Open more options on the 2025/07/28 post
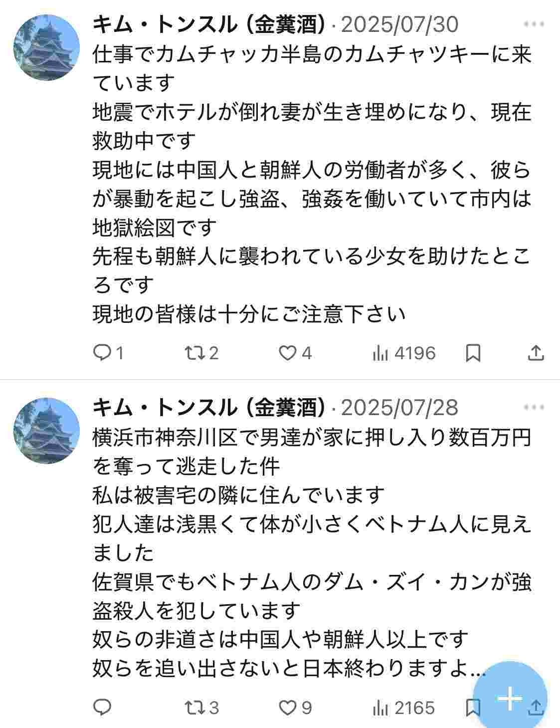This screenshot has width=560, height=728. click(x=534, y=408)
